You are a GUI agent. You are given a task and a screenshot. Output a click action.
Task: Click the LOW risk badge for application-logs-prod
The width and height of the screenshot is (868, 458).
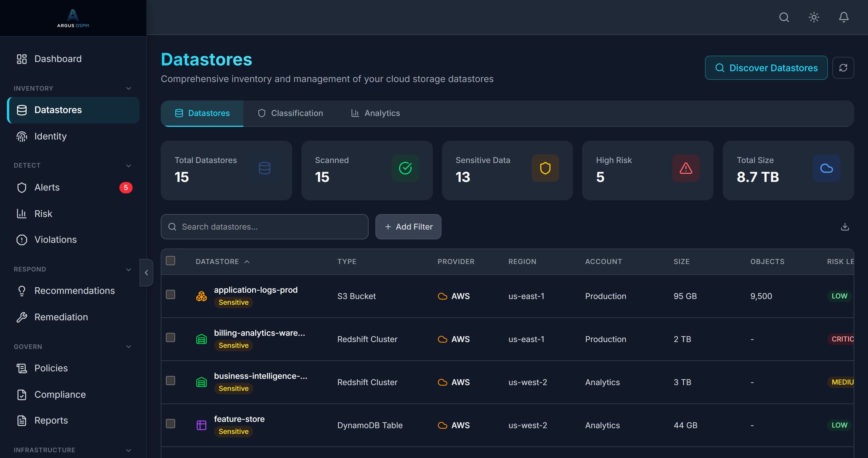[x=839, y=296]
